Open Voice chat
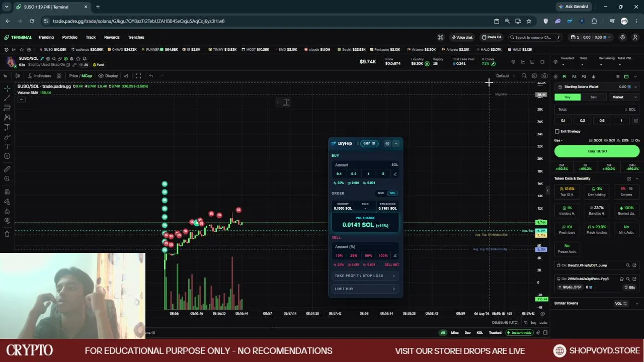The height and width of the screenshot is (362, 644). coord(462,37)
